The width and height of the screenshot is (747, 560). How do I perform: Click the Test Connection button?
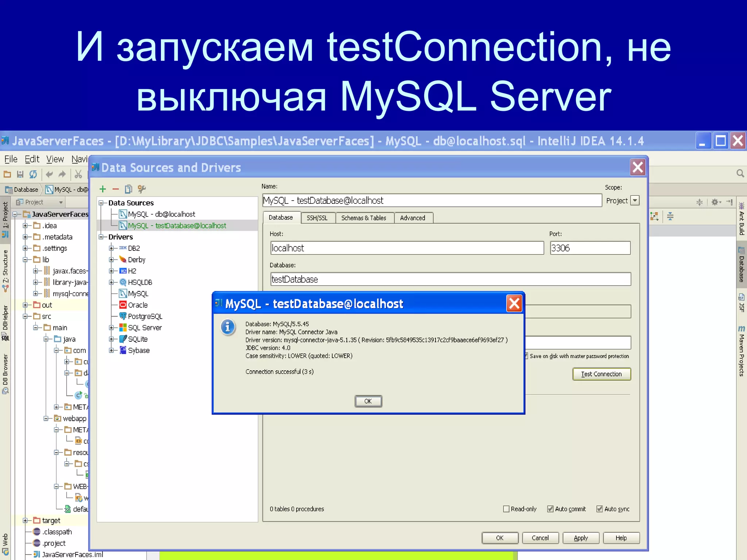tap(601, 374)
